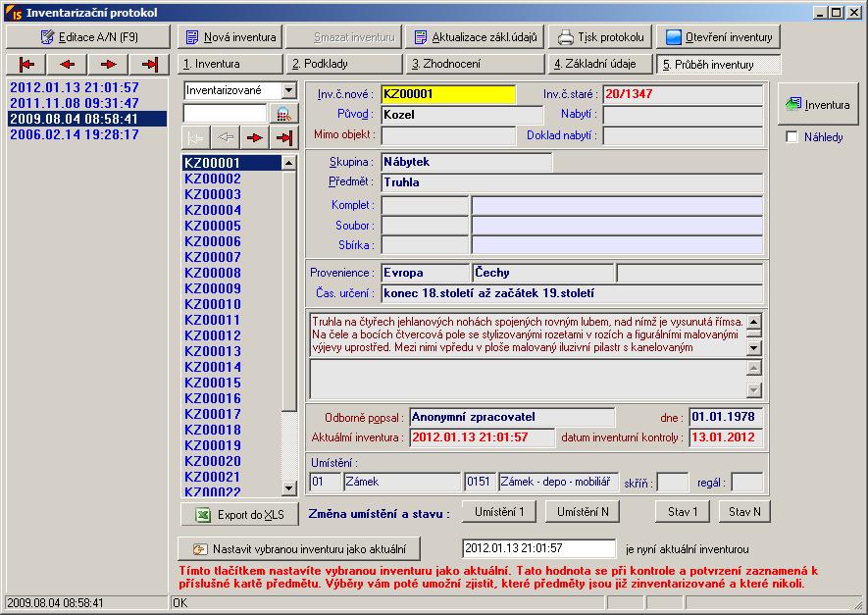
Task: Click the Doklad nabytí field
Action: coord(683,135)
